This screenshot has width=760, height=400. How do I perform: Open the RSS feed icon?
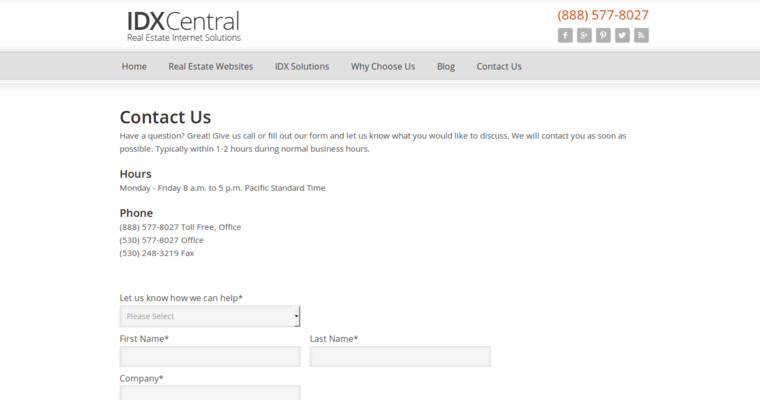click(x=641, y=35)
